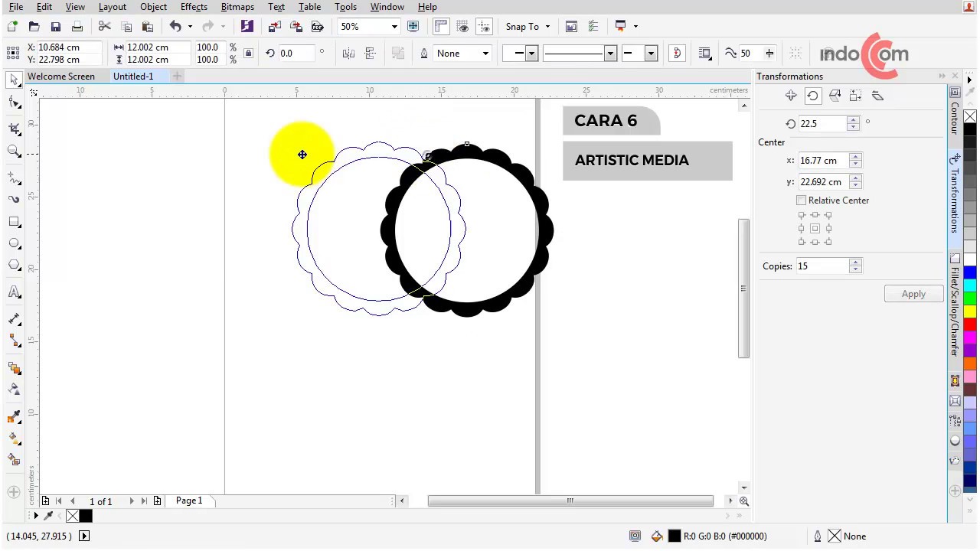Click the Publish to PDF icon
Image resolution: width=980 pixels, height=551 pixels.
tap(318, 26)
